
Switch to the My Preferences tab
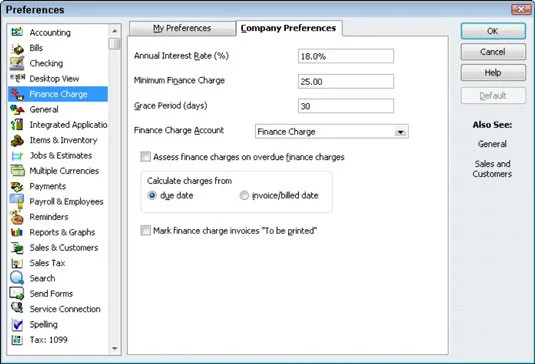coord(182,28)
